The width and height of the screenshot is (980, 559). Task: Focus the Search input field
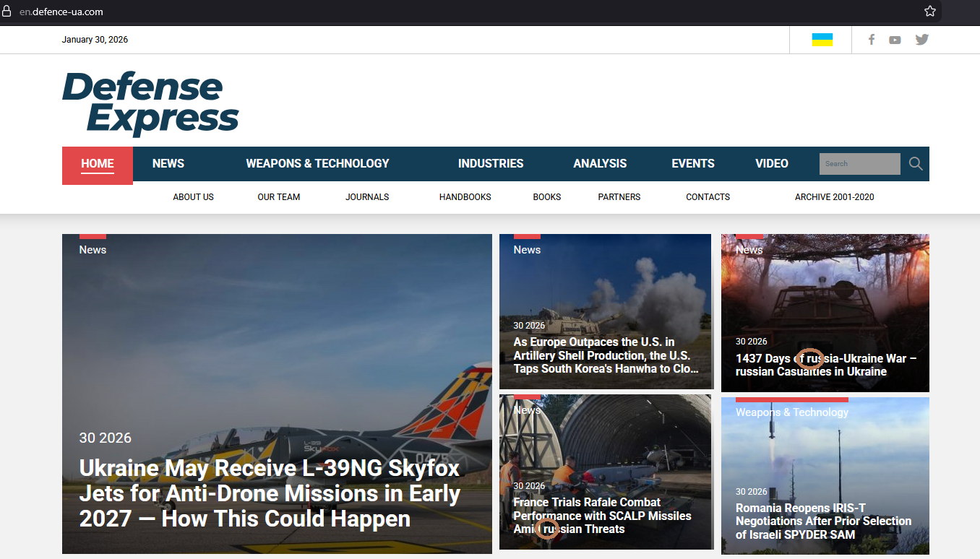click(859, 164)
